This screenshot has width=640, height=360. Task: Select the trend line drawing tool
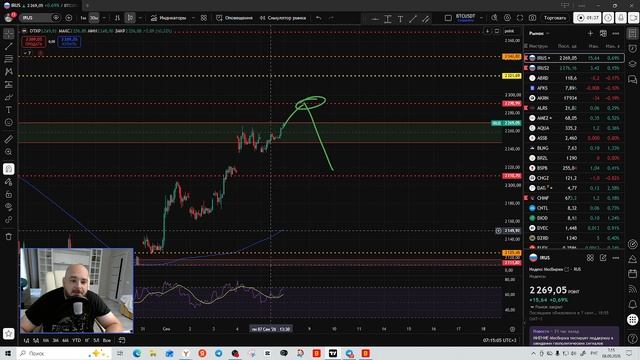[x=9, y=47]
